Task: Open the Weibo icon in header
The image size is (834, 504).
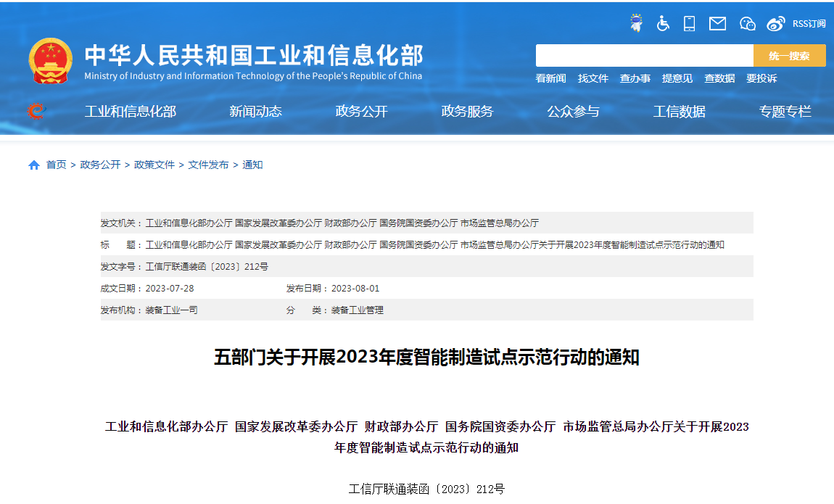Action: click(x=775, y=24)
